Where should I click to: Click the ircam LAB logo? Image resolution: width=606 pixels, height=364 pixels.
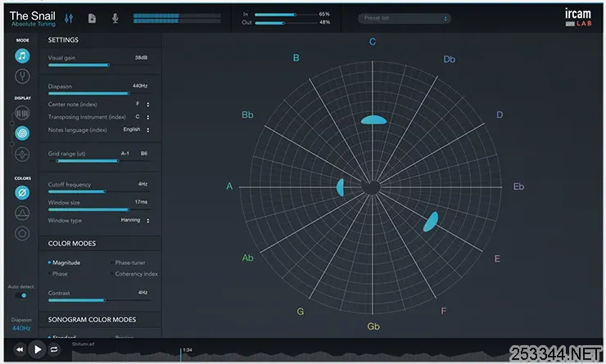(578, 17)
